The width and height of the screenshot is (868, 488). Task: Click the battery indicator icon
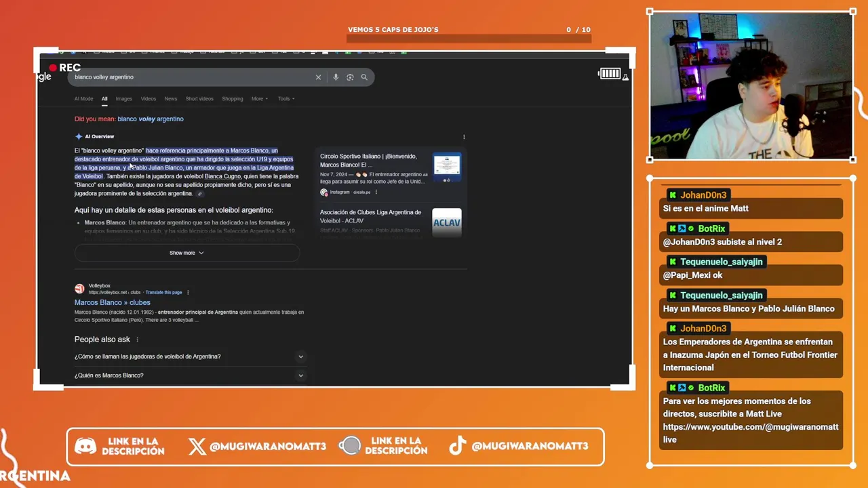click(610, 73)
